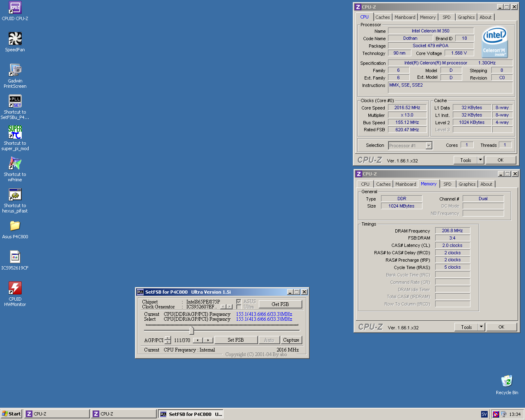Increase the AGP/PCI spinner value

click(168, 338)
